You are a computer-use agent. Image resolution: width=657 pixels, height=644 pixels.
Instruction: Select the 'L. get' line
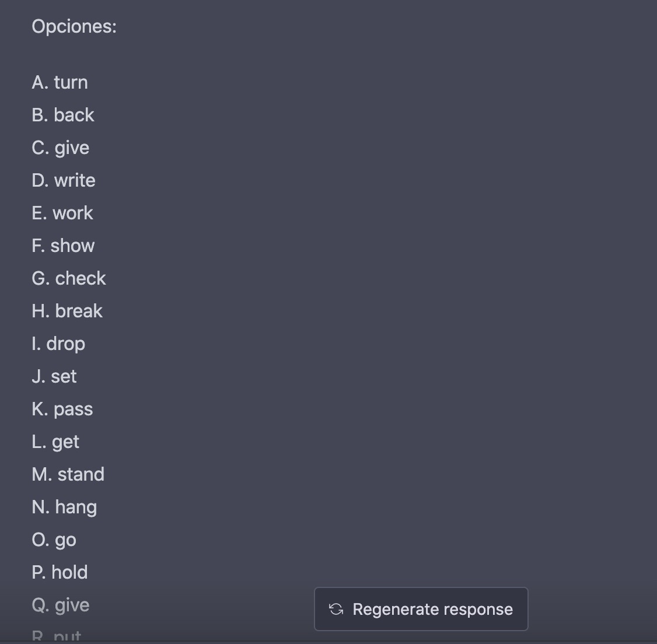[x=56, y=442]
